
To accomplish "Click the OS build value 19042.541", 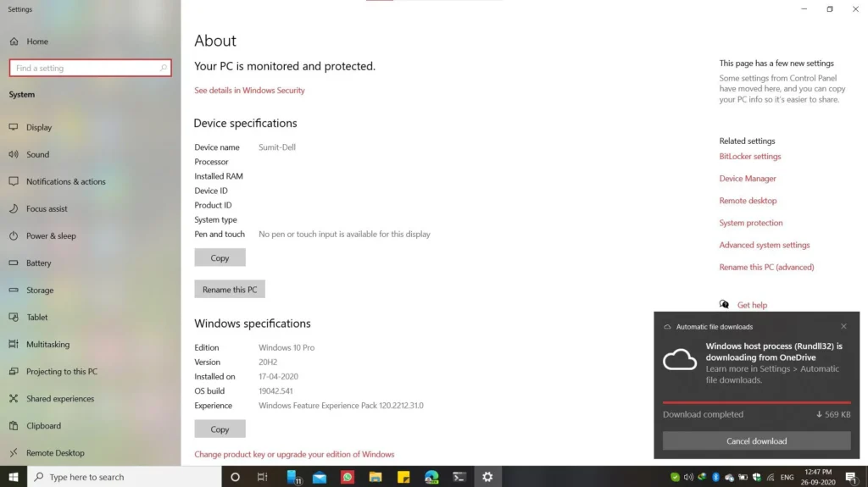I will 275,390.
